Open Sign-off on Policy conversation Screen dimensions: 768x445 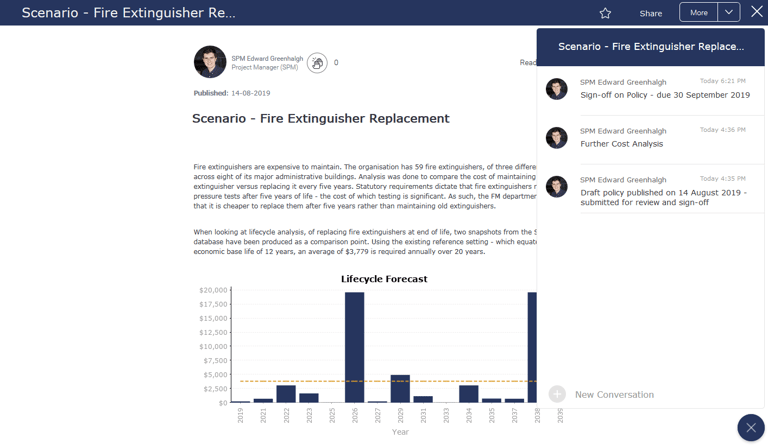[x=665, y=95]
